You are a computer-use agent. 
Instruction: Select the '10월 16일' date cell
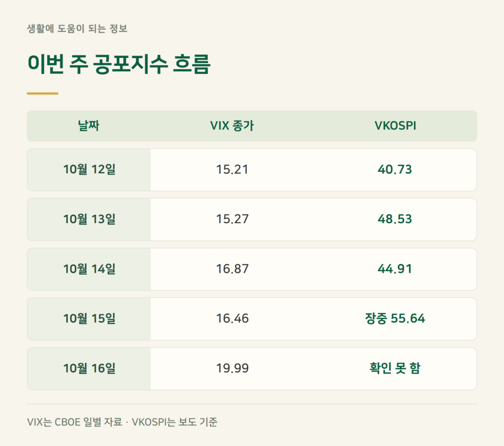pos(89,369)
